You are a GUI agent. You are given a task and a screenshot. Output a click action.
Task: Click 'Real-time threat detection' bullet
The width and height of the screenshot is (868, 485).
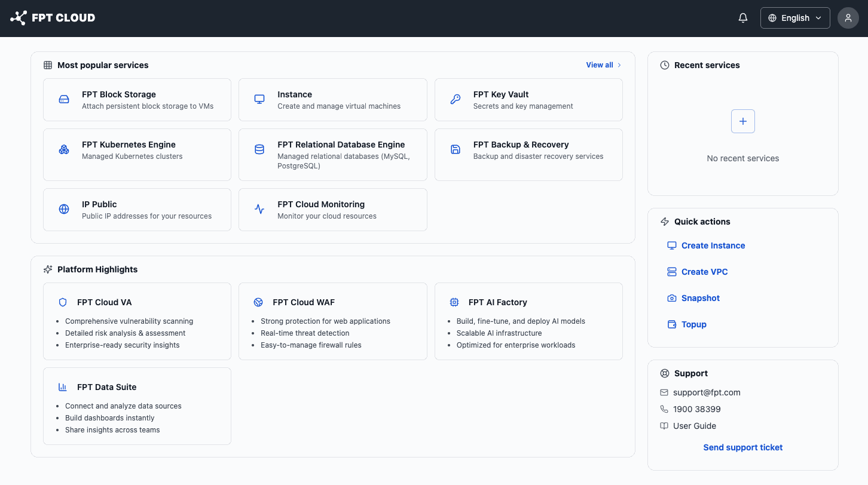click(305, 333)
